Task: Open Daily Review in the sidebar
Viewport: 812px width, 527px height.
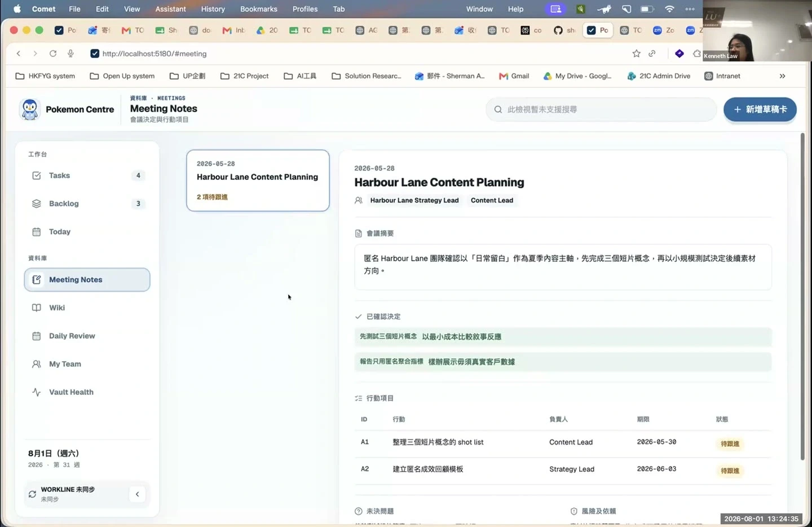Action: tap(87, 336)
